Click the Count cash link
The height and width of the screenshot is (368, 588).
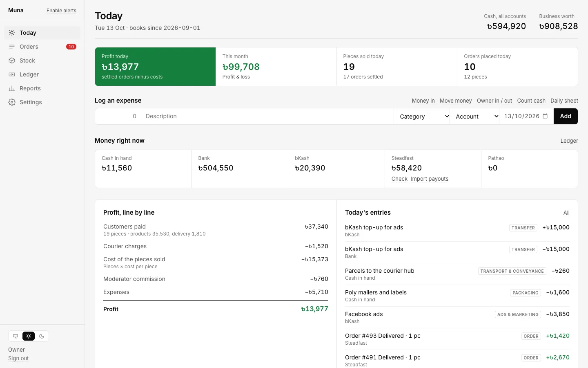[531, 101]
